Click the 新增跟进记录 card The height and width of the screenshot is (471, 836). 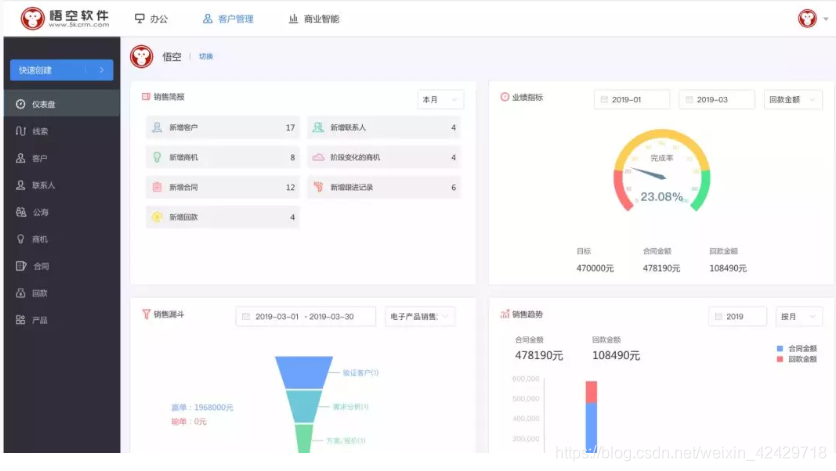(x=384, y=187)
